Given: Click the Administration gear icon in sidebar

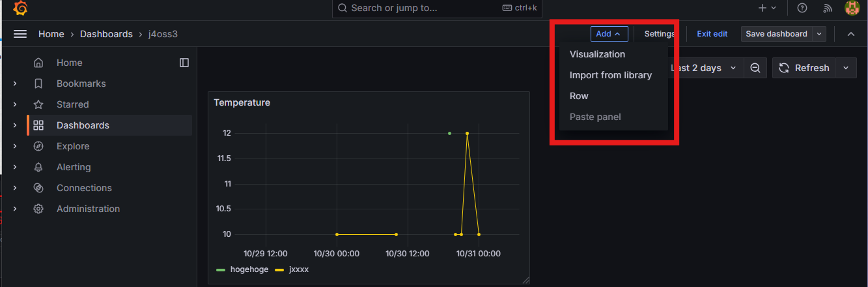Looking at the screenshot, I should tap(38, 209).
